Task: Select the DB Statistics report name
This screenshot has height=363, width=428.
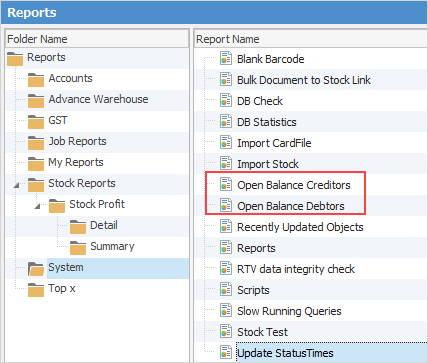Action: pos(267,122)
